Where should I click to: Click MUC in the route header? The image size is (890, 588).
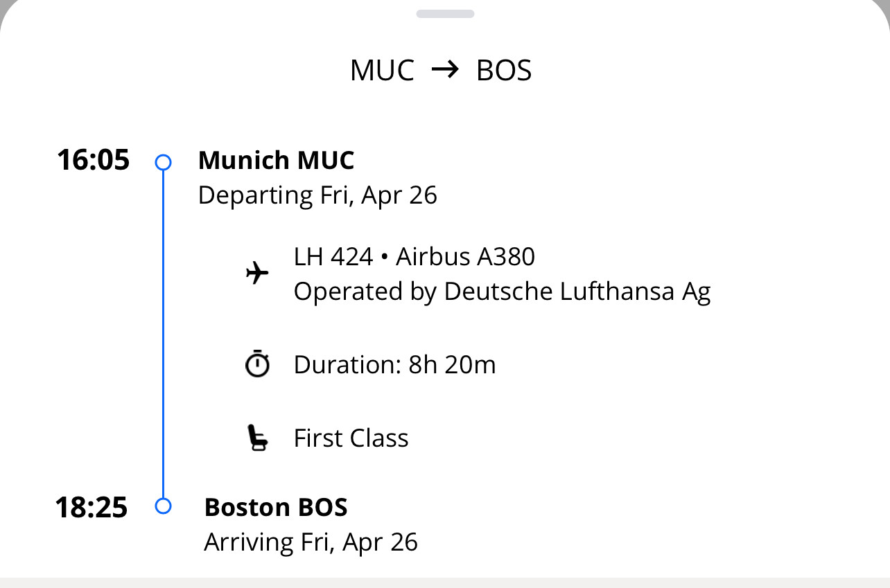coord(382,71)
